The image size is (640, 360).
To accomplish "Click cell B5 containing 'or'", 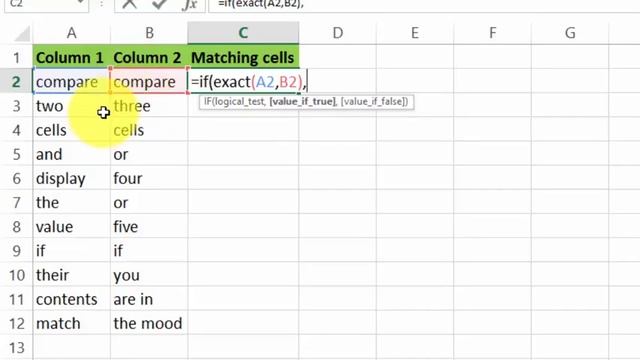I will [x=149, y=154].
